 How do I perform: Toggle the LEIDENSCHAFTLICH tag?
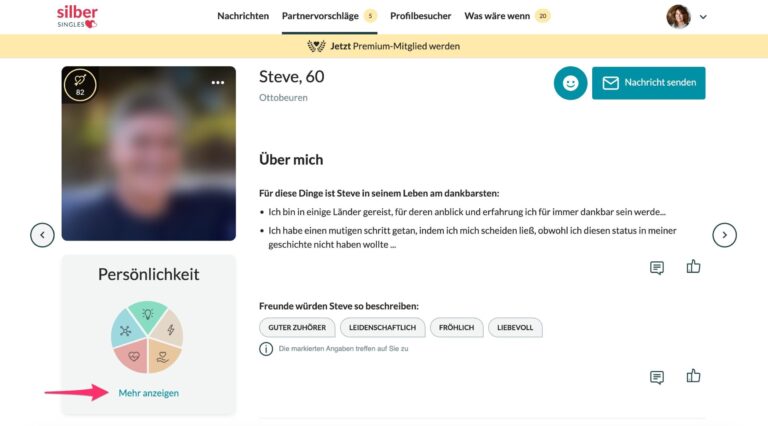point(382,328)
